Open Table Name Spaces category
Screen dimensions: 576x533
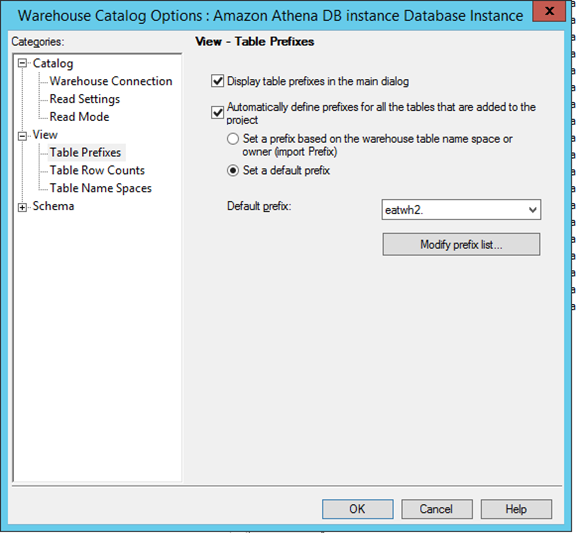coord(101,188)
